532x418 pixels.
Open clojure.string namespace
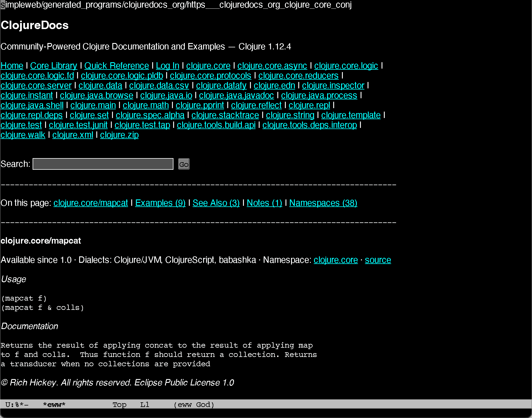(x=290, y=115)
